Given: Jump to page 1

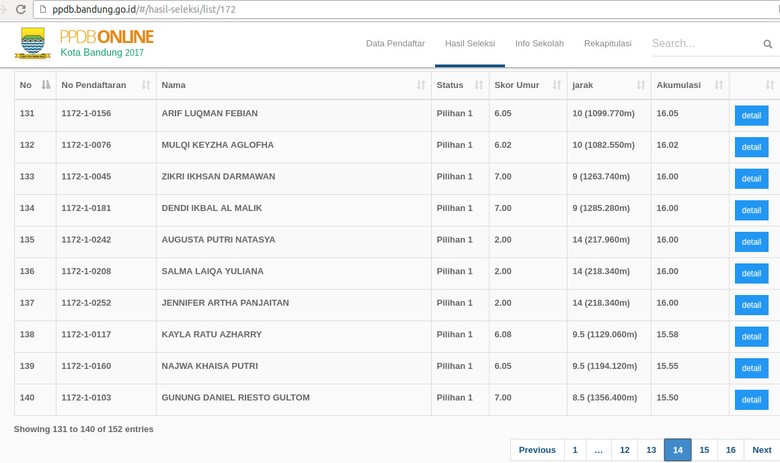Looking at the screenshot, I should point(575,450).
